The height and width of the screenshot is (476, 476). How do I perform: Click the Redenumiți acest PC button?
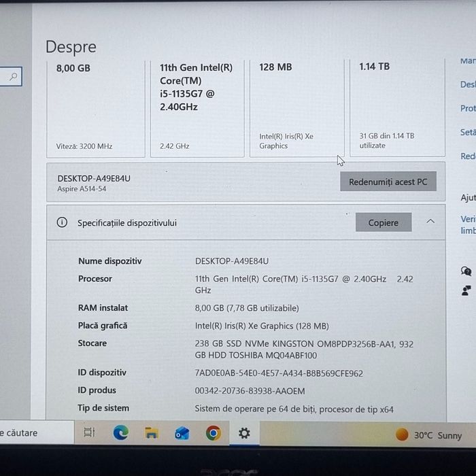coord(388,182)
